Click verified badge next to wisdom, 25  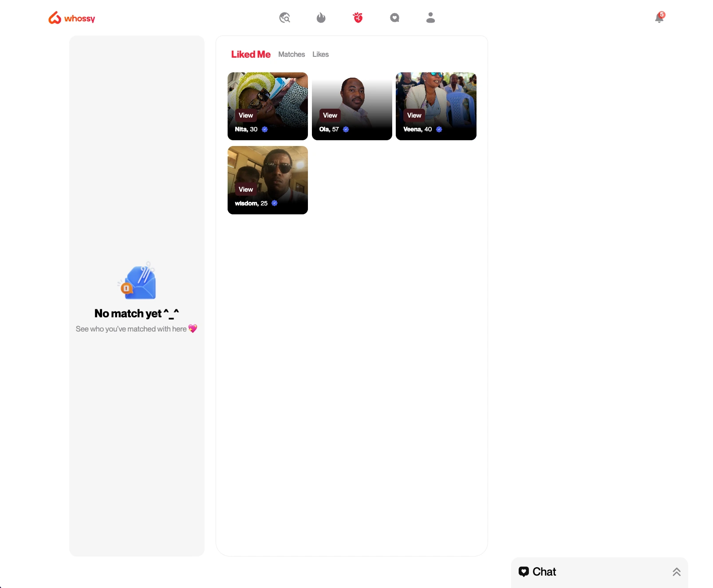pyautogui.click(x=275, y=203)
